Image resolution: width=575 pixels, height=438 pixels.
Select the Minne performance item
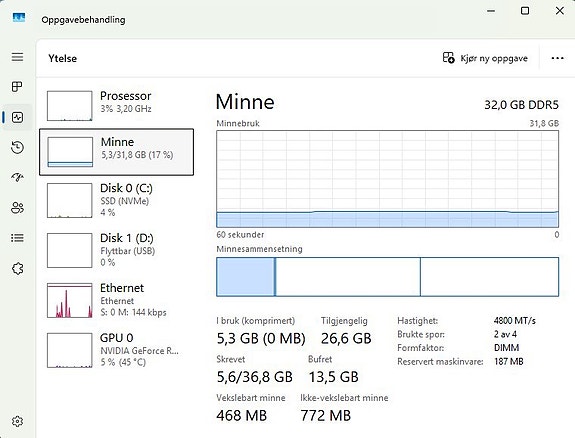point(117,152)
